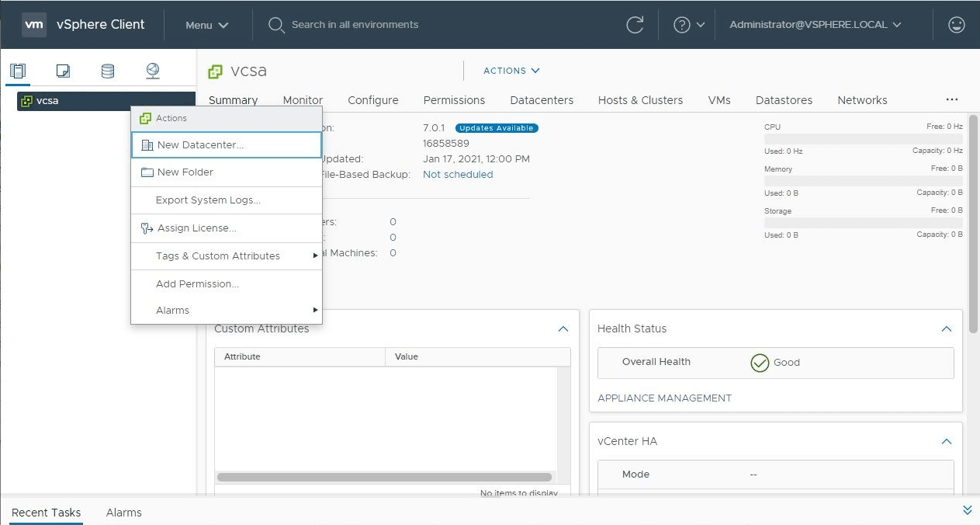Click the Not scheduled backup link

point(458,175)
